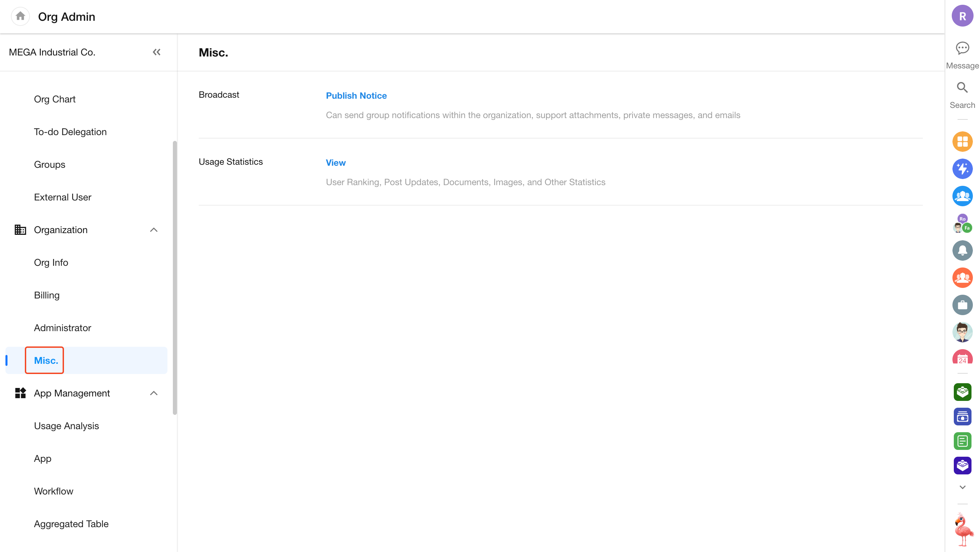The image size is (980, 552).
Task: Click the flamingo mascot icon
Action: tap(963, 529)
